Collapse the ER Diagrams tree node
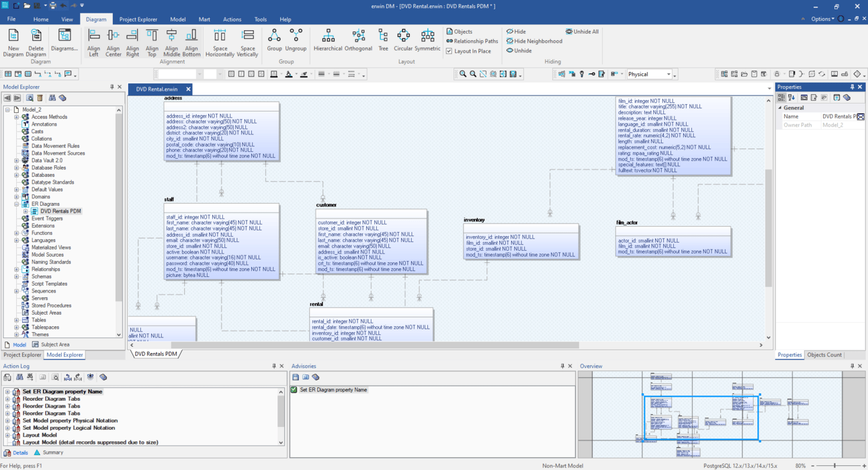The width and height of the screenshot is (868, 470). 17,204
